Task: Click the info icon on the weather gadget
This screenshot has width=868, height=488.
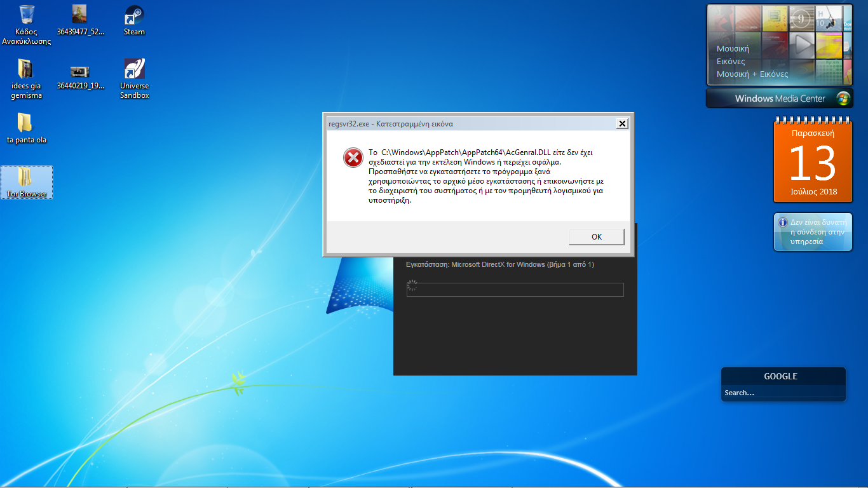Action: 783,223
